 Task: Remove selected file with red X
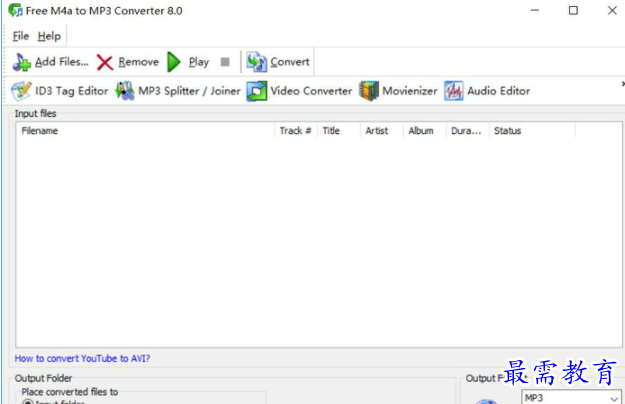[128, 62]
